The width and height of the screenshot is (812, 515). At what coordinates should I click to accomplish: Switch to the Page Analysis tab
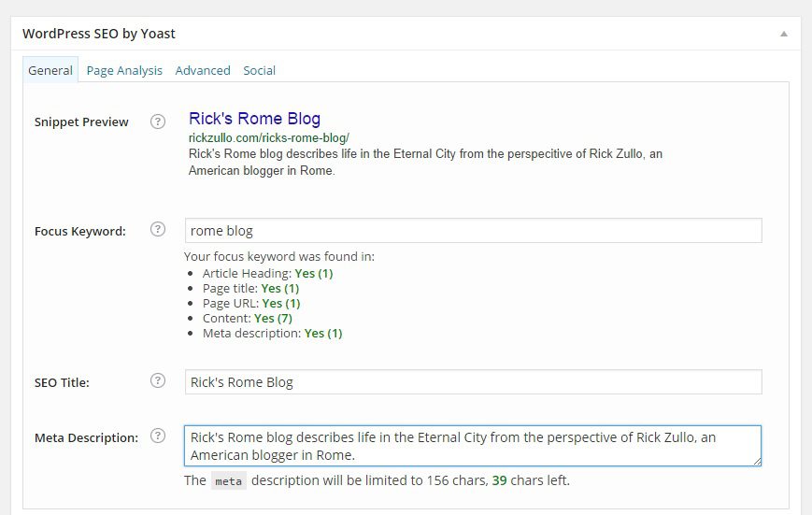coord(124,70)
